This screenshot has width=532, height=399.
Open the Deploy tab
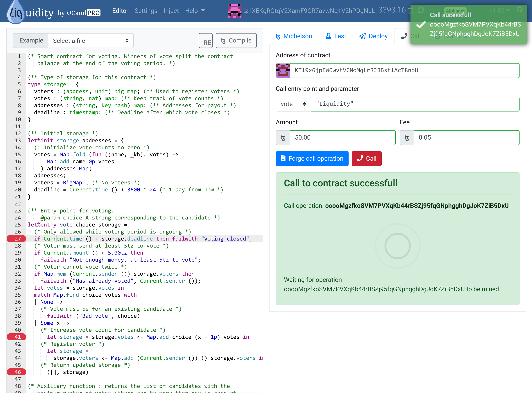373,36
